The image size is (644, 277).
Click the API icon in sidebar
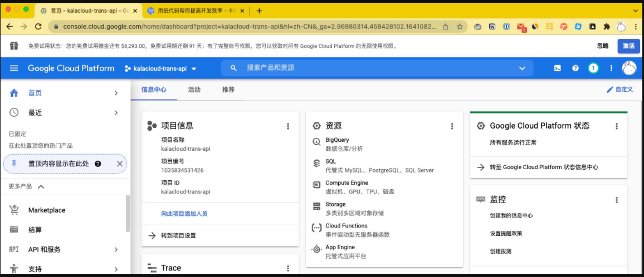14,250
